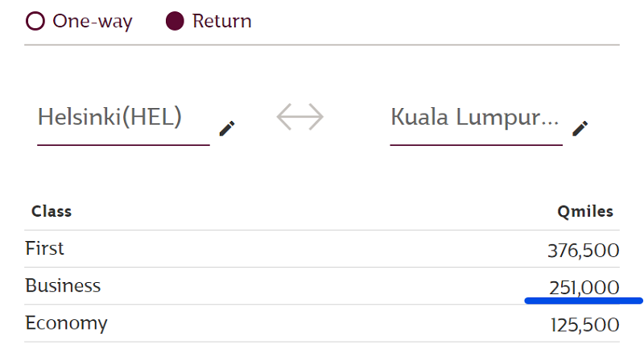Image resolution: width=644 pixels, height=349 pixels.
Task: Select the Return radio button
Action: pyautogui.click(x=175, y=21)
